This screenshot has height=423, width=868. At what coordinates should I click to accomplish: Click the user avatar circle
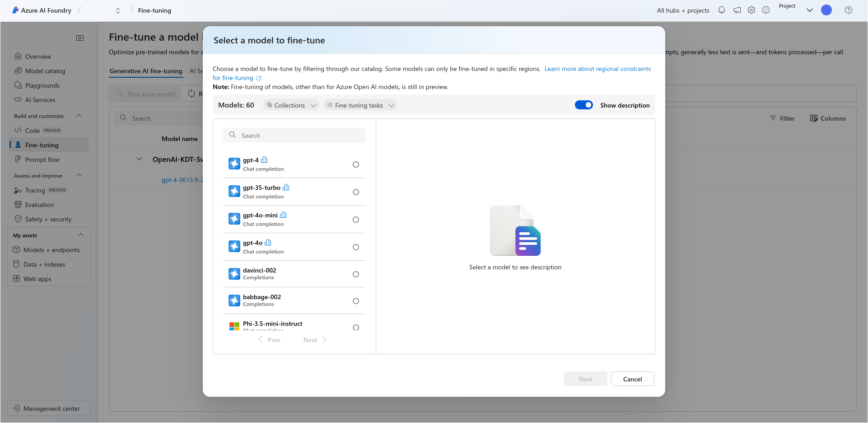click(x=826, y=10)
